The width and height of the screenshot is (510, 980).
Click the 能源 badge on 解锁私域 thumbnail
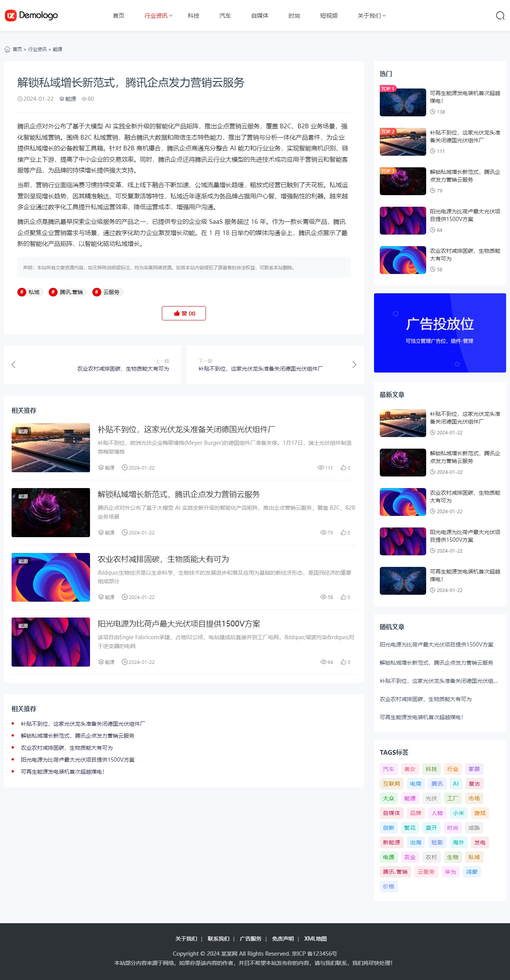tap(23, 496)
